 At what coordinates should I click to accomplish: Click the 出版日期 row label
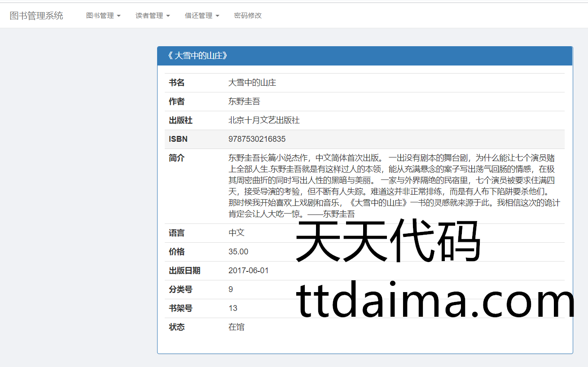(x=184, y=271)
